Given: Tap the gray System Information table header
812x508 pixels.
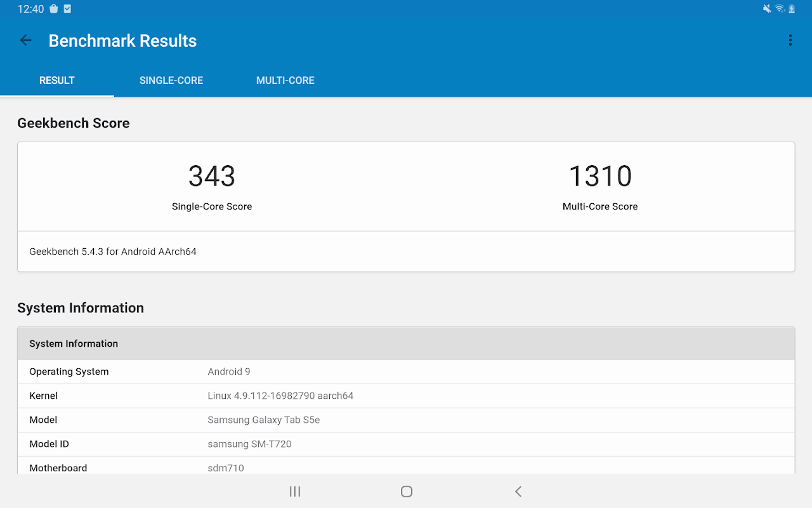Looking at the screenshot, I should (406, 344).
